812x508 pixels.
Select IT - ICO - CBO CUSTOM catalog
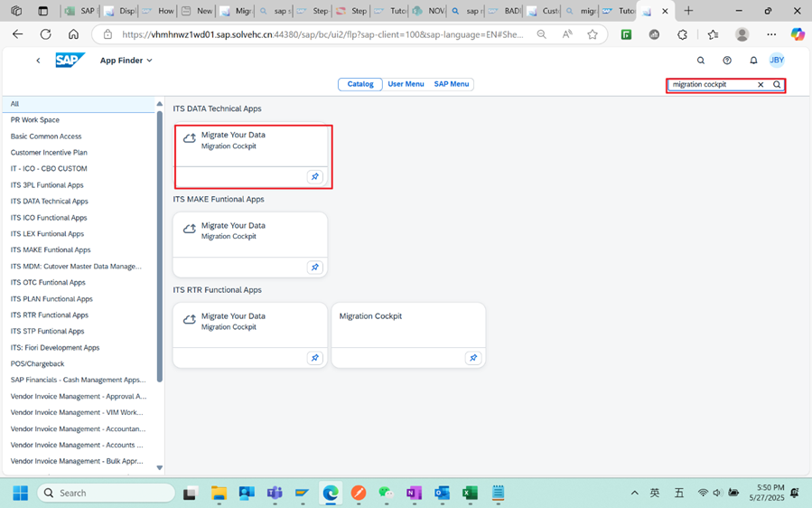point(79,168)
